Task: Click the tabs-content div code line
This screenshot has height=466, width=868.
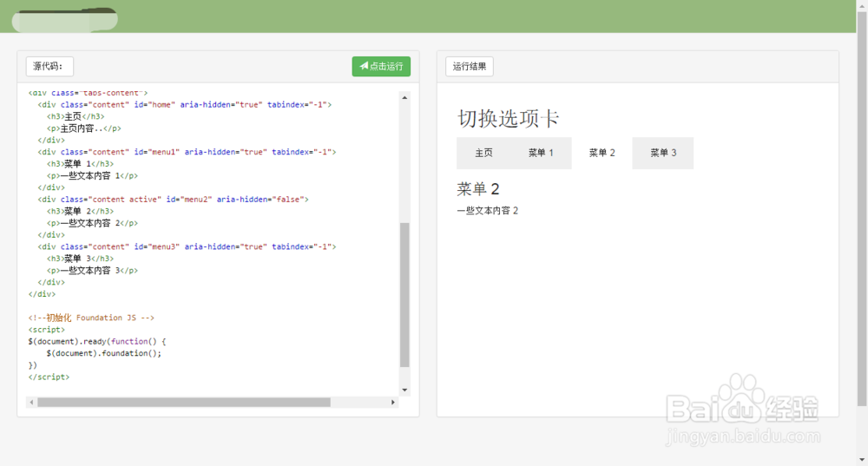Action: coord(88,93)
